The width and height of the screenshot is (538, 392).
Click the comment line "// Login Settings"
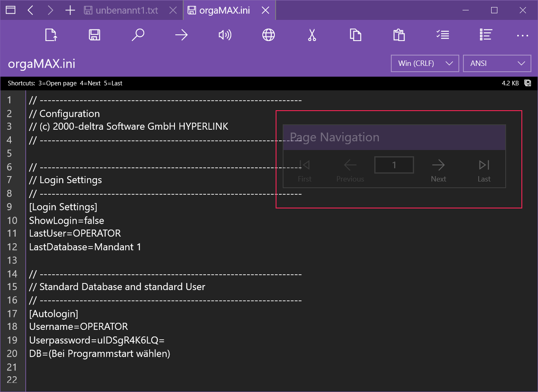pos(65,180)
